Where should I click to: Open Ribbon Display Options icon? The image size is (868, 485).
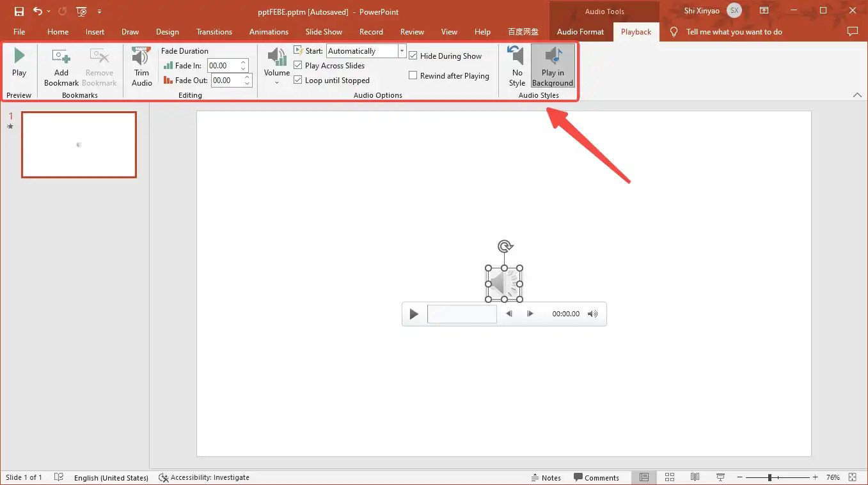pos(764,11)
